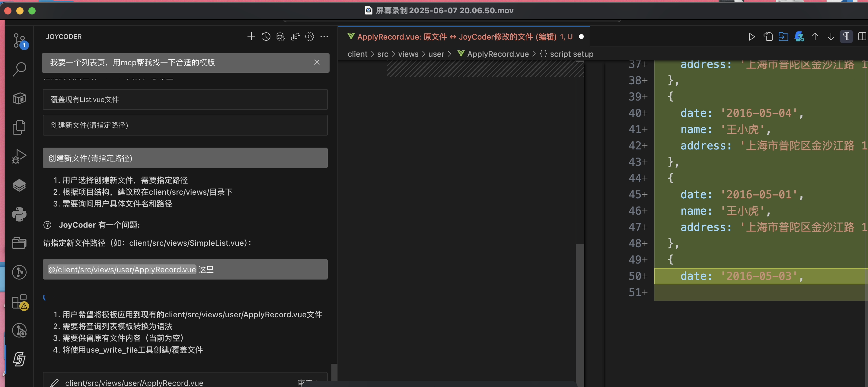Open the JoyCoder MCP servers icon
The image size is (868, 387).
[x=295, y=37]
